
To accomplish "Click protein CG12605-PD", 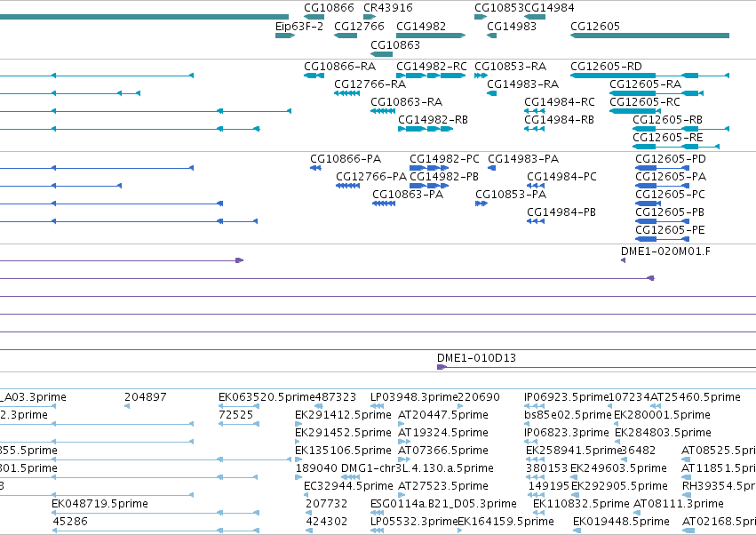I will pyautogui.click(x=670, y=159).
